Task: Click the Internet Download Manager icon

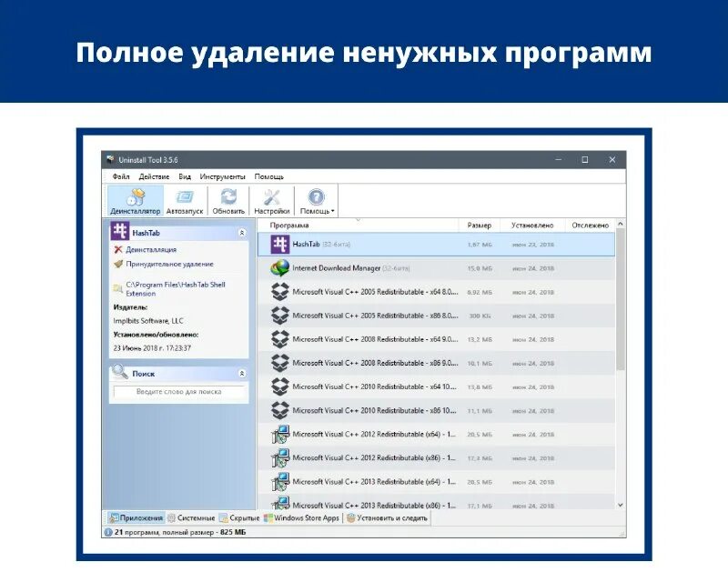Action: [x=280, y=266]
